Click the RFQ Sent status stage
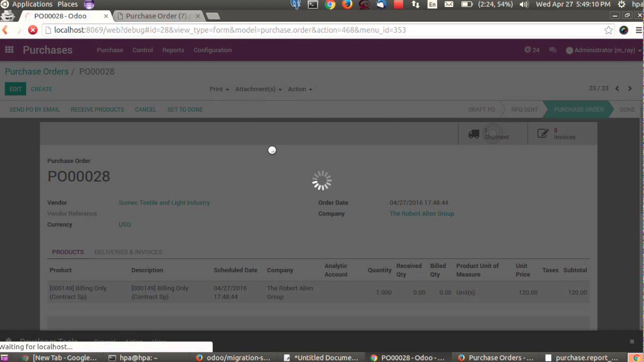 coord(524,110)
